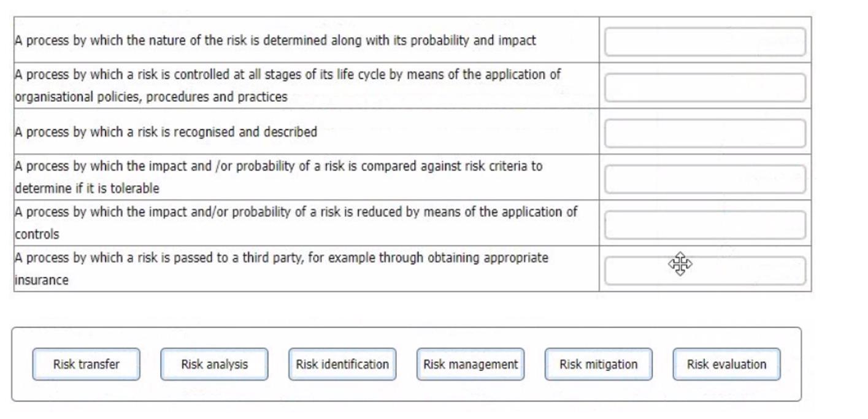Screen dimensions: 868x419
Task: Select answer box for compared against risk criteria
Action: (x=705, y=179)
